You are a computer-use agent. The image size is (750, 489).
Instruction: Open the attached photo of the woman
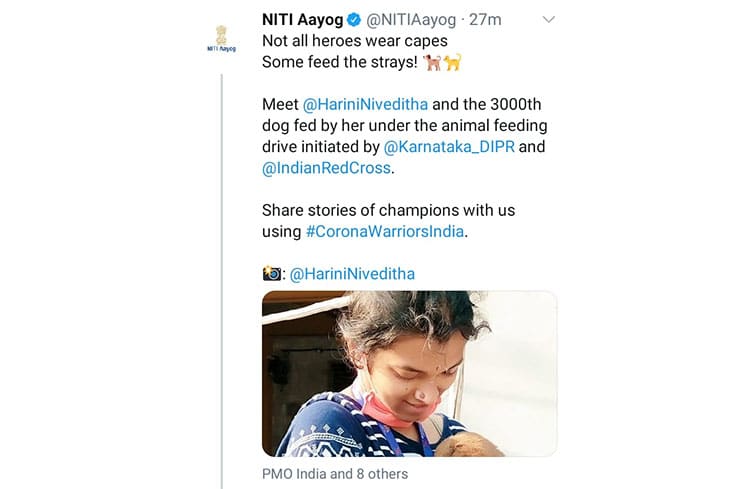[x=409, y=373]
